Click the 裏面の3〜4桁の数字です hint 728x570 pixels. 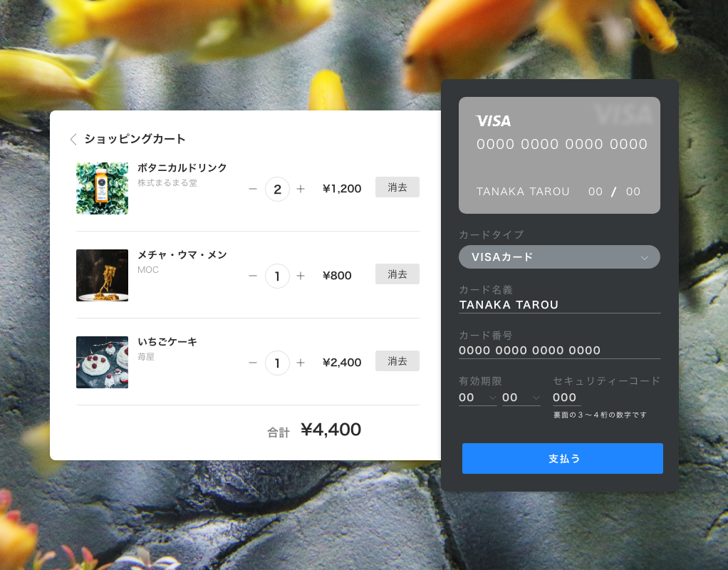coord(599,415)
